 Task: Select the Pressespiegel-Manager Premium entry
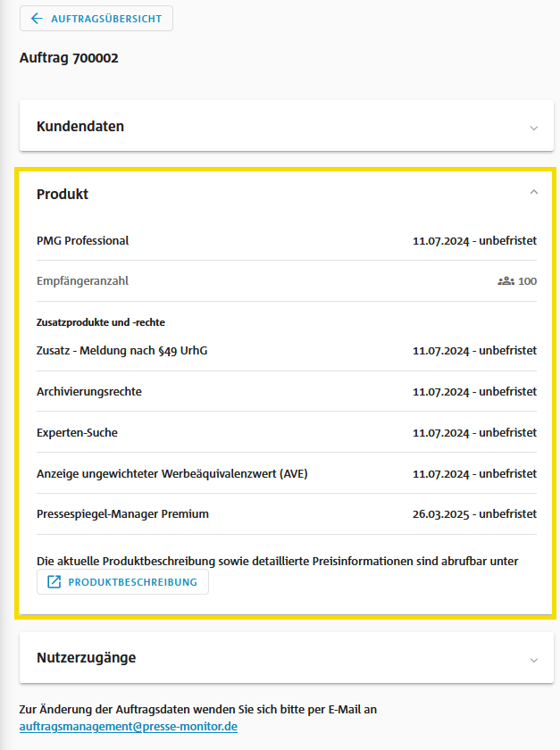[123, 513]
